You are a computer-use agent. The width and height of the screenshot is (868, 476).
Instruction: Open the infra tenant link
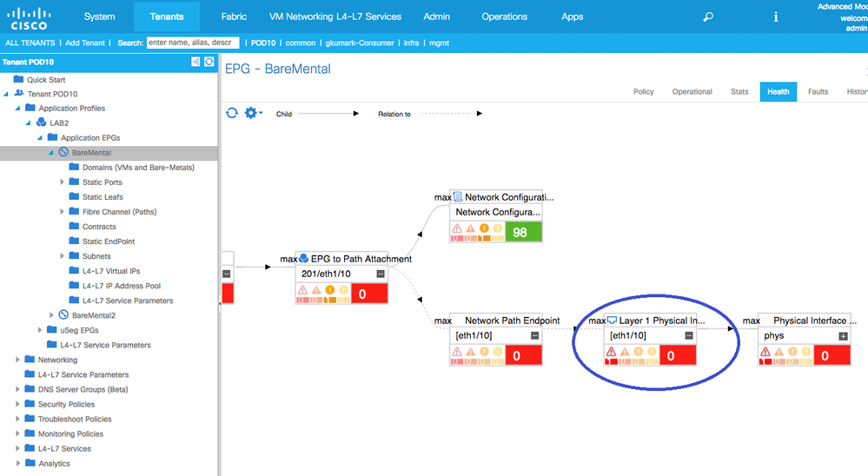(411, 43)
